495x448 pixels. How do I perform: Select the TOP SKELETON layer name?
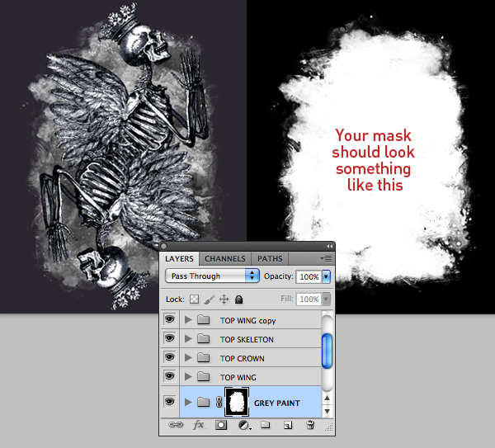tap(247, 339)
